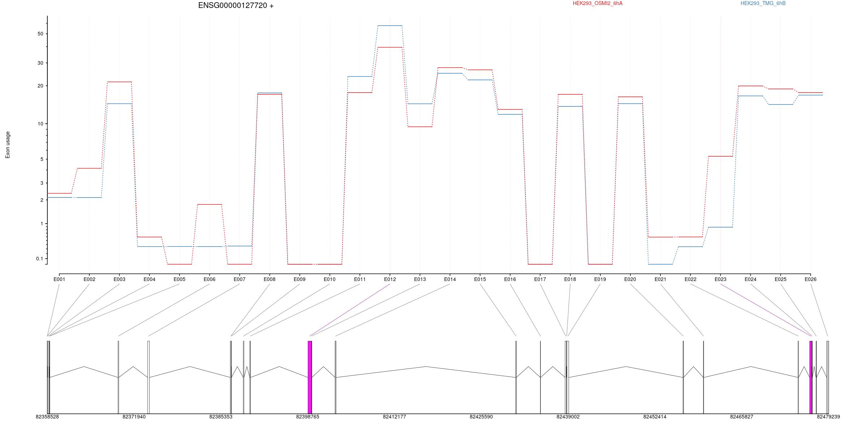Viewport: 868px width, 434px height.
Task: Click y-axis tick value 20
Action: (x=40, y=86)
